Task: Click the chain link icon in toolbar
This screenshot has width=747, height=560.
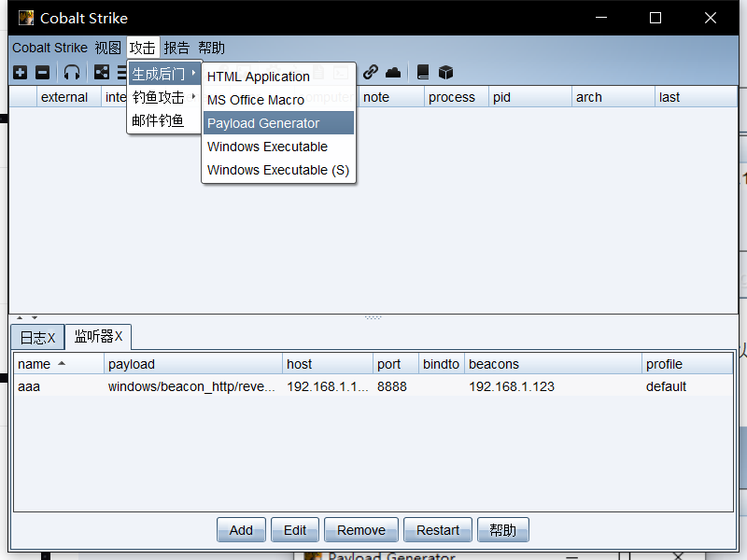Action: click(371, 73)
